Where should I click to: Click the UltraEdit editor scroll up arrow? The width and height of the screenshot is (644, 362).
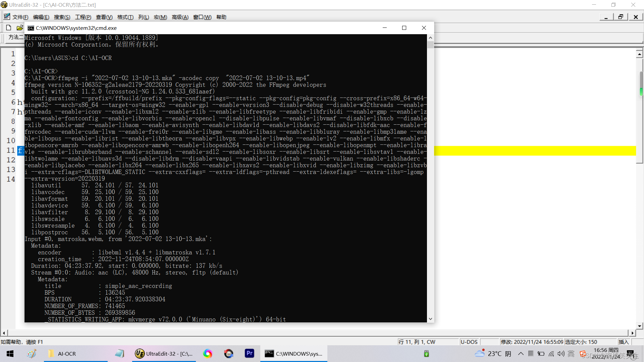coord(639,54)
